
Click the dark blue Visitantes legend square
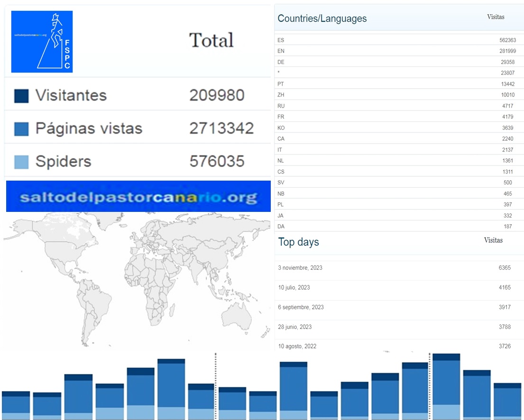21,96
